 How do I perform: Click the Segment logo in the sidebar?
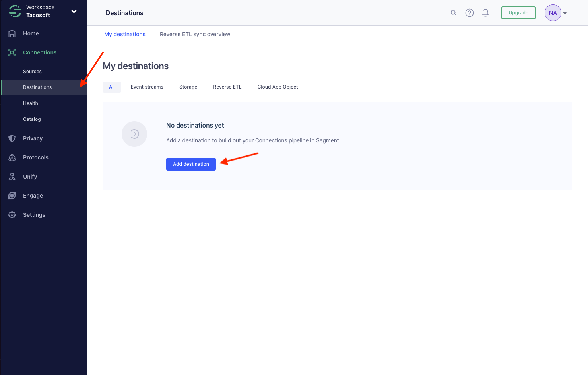15,11
